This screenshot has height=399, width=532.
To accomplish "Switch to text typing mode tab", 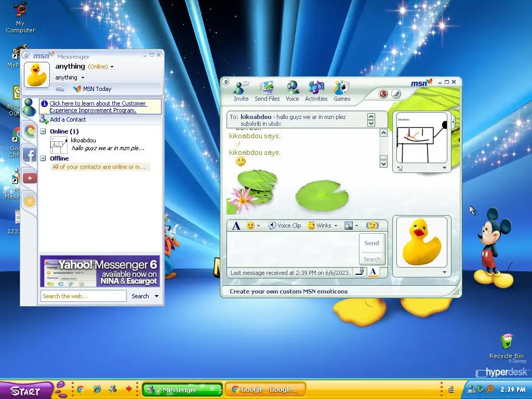I will pyautogui.click(x=373, y=271).
